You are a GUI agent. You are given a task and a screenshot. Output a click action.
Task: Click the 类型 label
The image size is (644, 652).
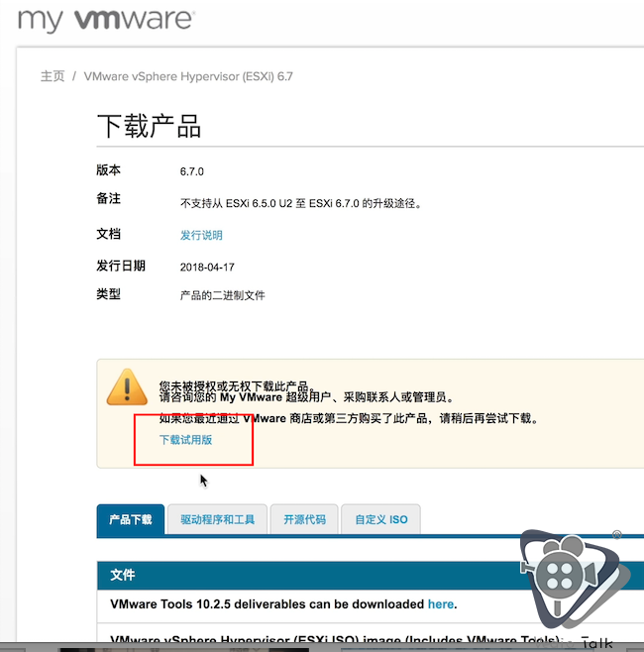click(109, 294)
